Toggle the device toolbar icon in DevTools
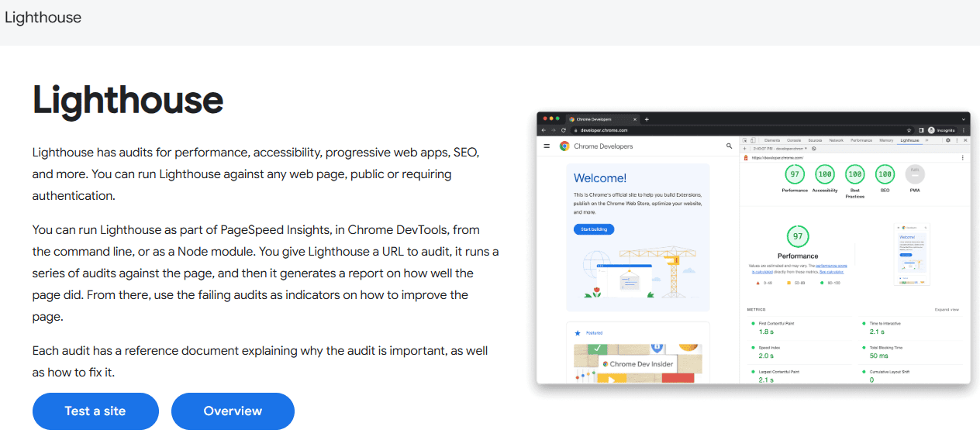The width and height of the screenshot is (980, 440). pos(753,140)
